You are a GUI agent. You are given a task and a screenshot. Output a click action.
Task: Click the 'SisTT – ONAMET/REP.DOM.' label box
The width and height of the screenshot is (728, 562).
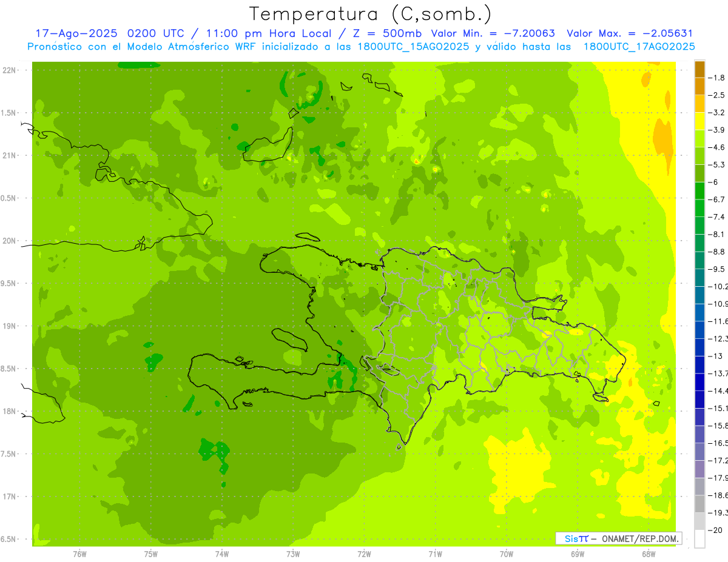click(x=618, y=538)
